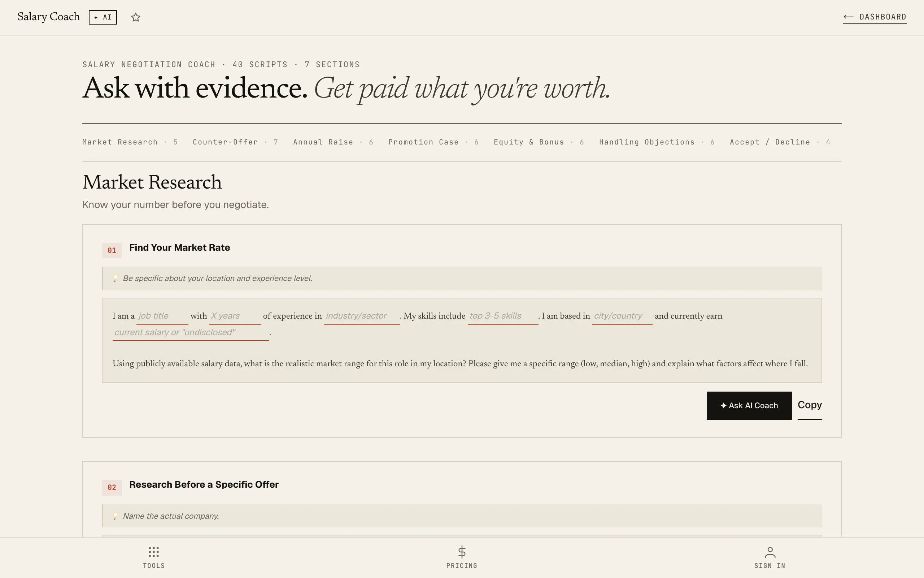Image resolution: width=924 pixels, height=578 pixels.
Task: Open the Promotion Case section
Action: pos(433,142)
